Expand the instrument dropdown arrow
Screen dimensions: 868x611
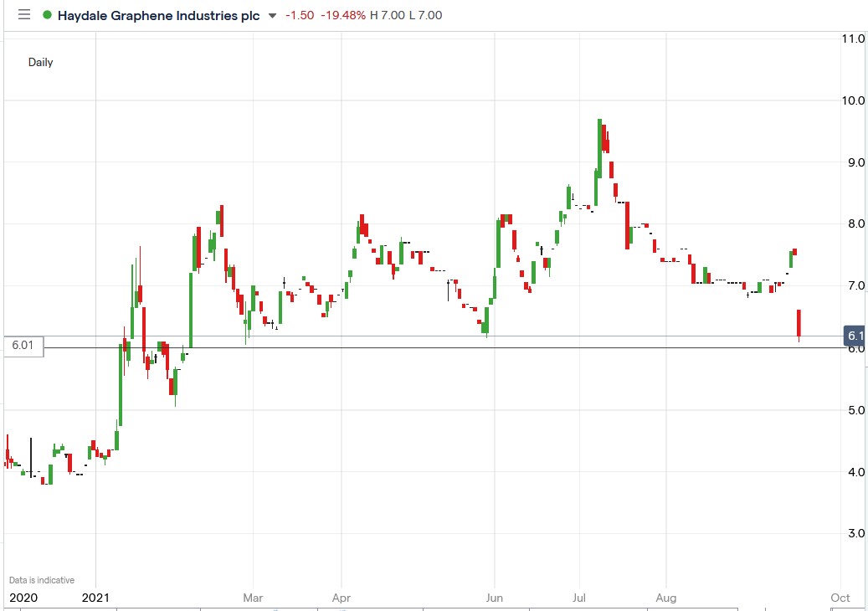coord(272,16)
